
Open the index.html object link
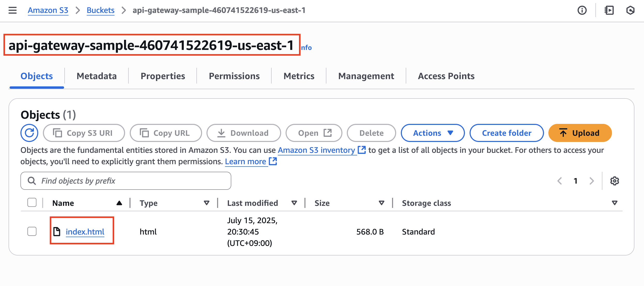[85, 232]
